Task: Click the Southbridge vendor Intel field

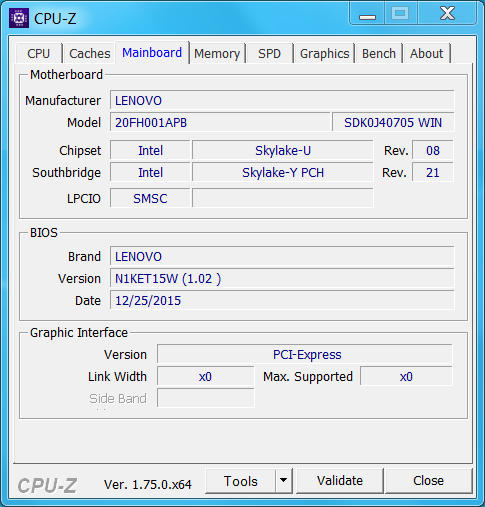Action: pyautogui.click(x=150, y=172)
